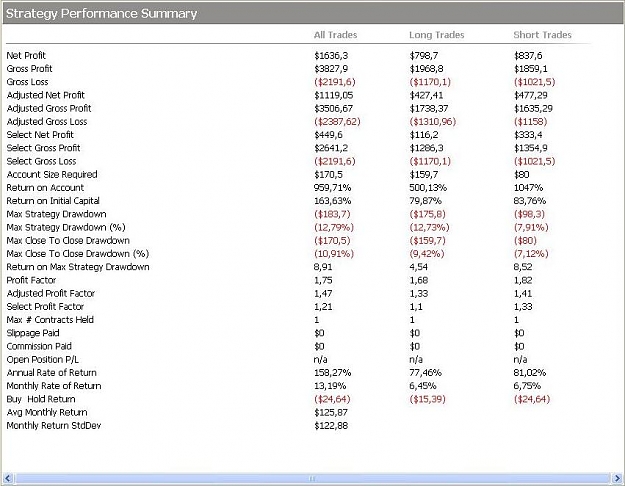Click the $1859,1 short Gross Profit value
625x486 pixels.
(531, 69)
